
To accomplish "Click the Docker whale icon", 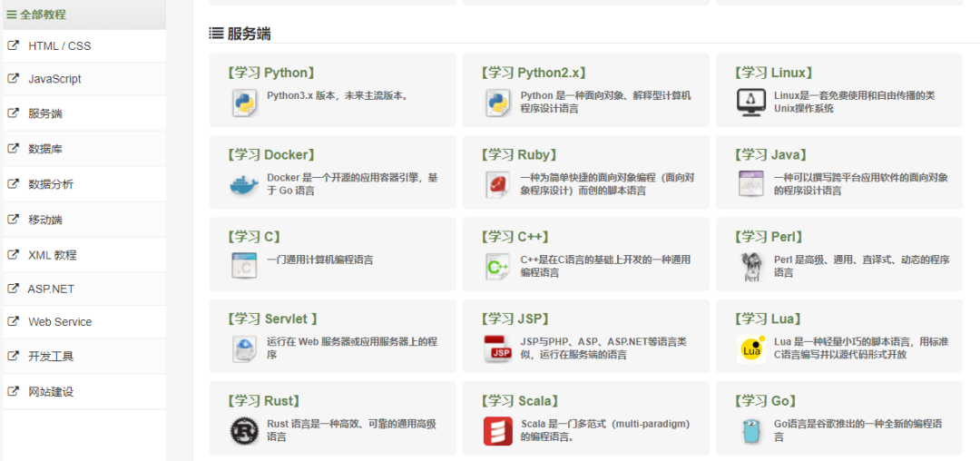I will point(244,185).
